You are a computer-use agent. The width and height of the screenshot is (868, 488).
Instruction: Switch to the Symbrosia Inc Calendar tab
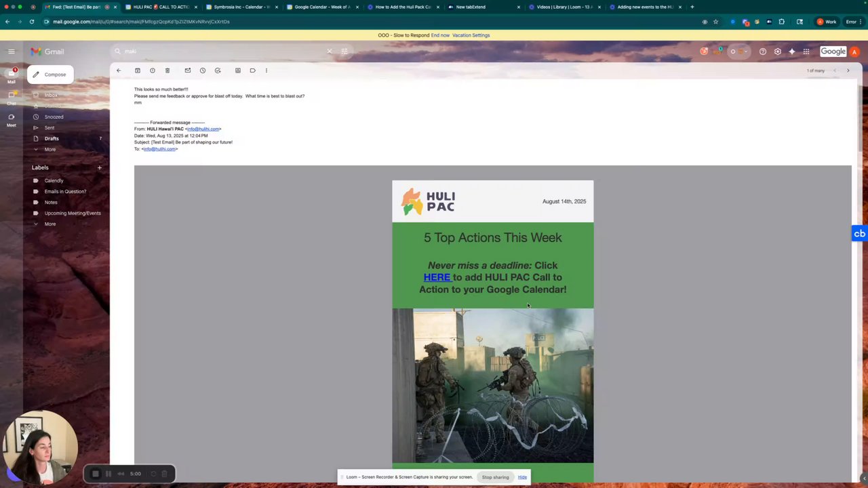point(241,7)
